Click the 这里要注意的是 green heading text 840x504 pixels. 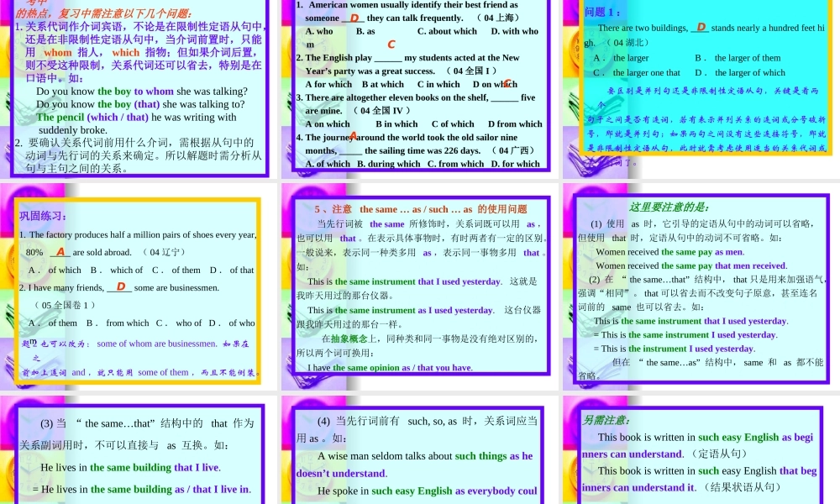coord(669,207)
